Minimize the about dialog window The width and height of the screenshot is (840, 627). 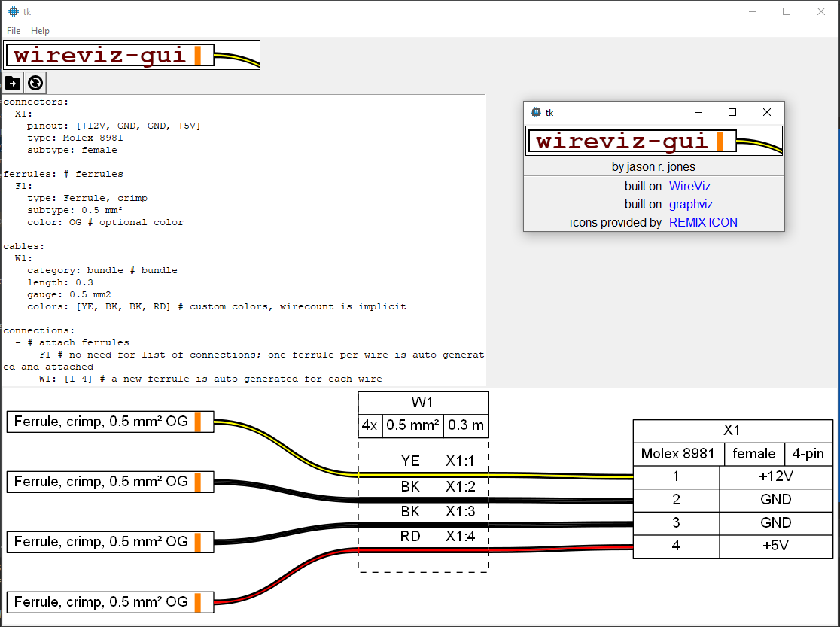tap(698, 112)
